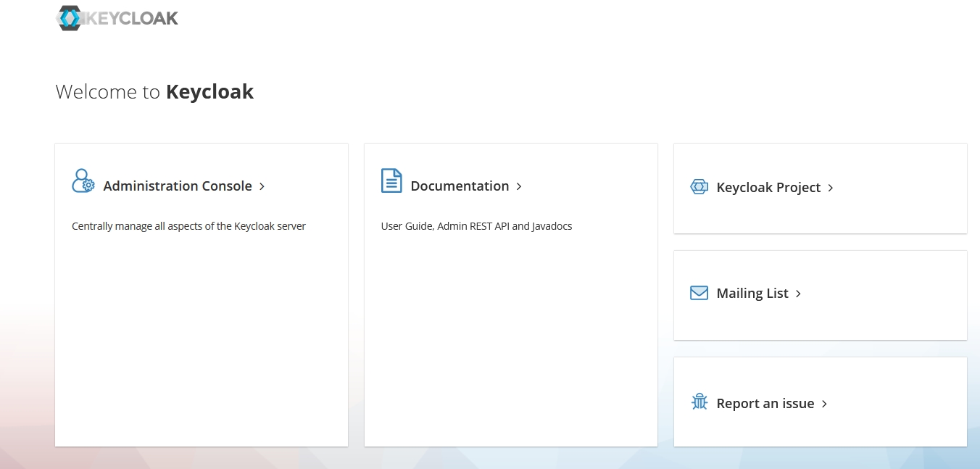Click the text 'User Guide, Admin REST API and Javadocs'
Screen dimensions: 980x469
[476, 226]
